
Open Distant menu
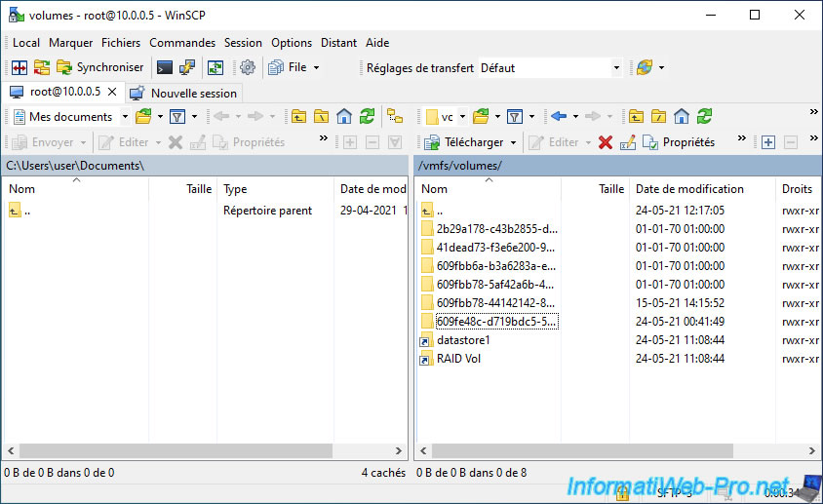point(338,43)
